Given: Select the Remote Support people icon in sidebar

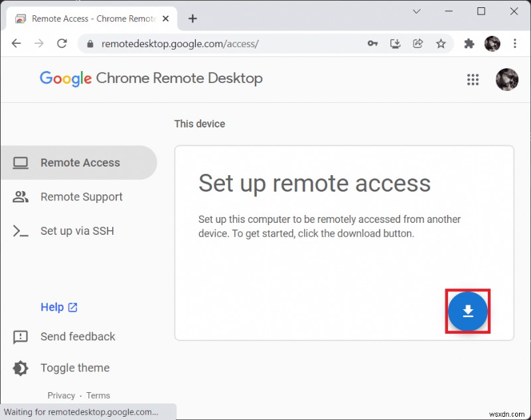Looking at the screenshot, I should point(21,197).
